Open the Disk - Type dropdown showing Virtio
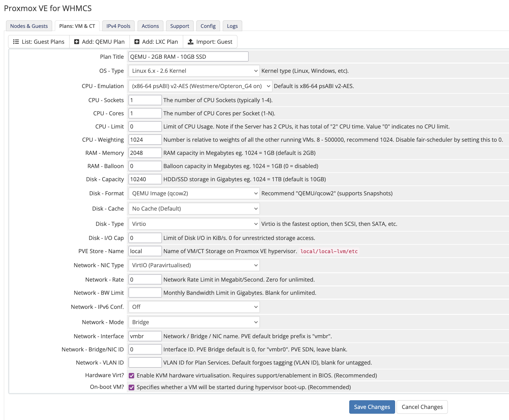This screenshot has width=509, height=420. 194,223
